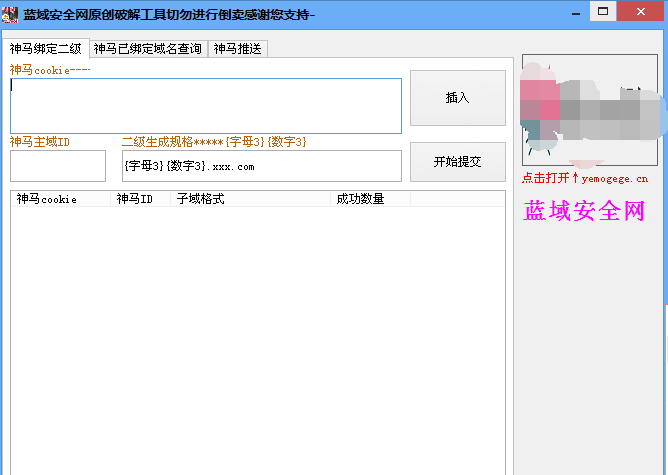Viewport: 668px width, 475px height.
Task: Click the 神马主域ID input field
Action: coord(58,166)
